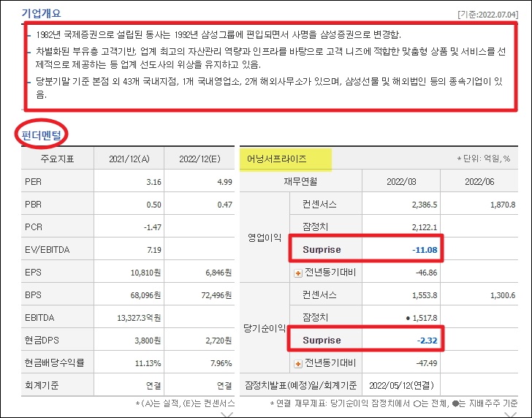Select the 1982년 국제증권 company history line
This screenshot has height=418, width=532.
click(218, 34)
